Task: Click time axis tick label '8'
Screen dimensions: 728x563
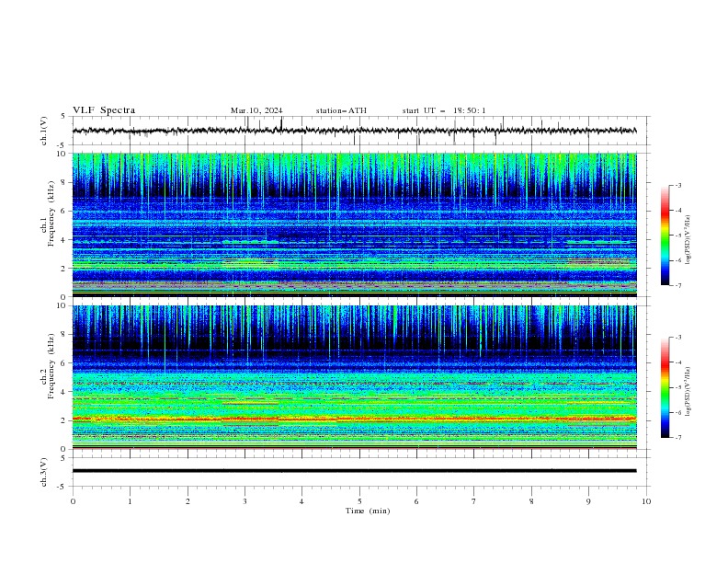Action: point(531,501)
